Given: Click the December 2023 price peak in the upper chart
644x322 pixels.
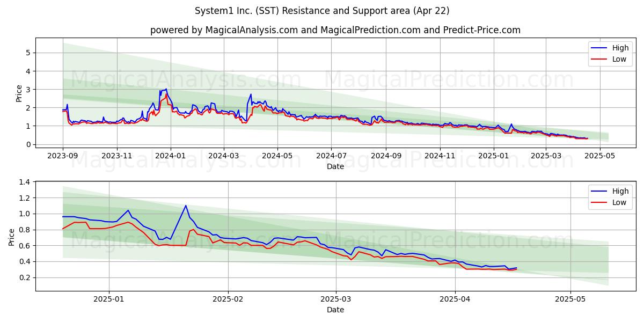Looking at the screenshot, I should click(166, 89).
